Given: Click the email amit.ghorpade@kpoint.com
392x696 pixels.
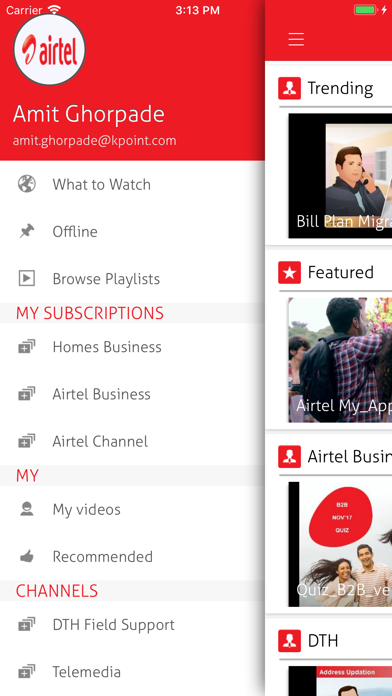Looking at the screenshot, I should pyautogui.click(x=95, y=141).
